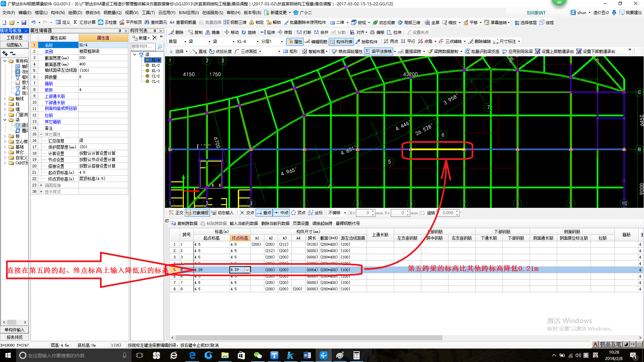Open the 终点标高 4.29 cell dropdown

[x=247, y=270]
